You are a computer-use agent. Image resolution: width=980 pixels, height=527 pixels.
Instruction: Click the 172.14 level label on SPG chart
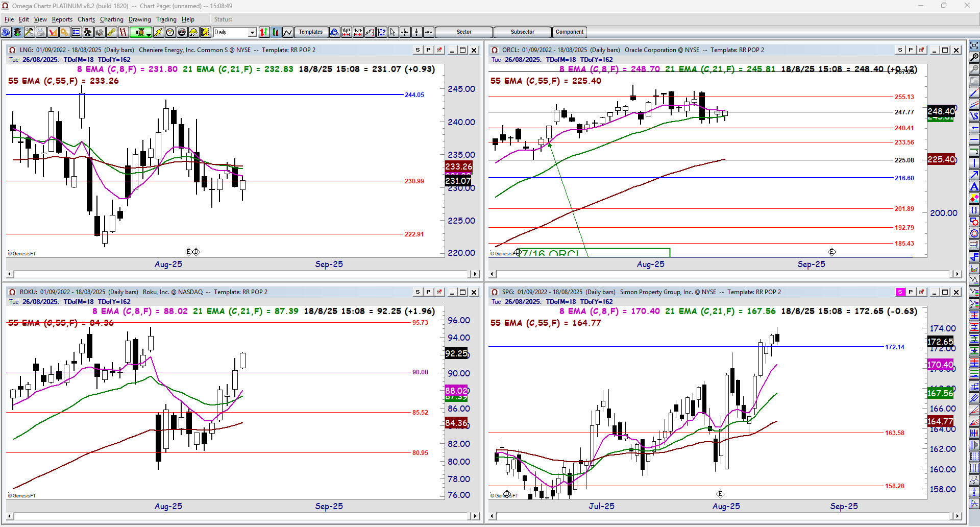click(895, 347)
